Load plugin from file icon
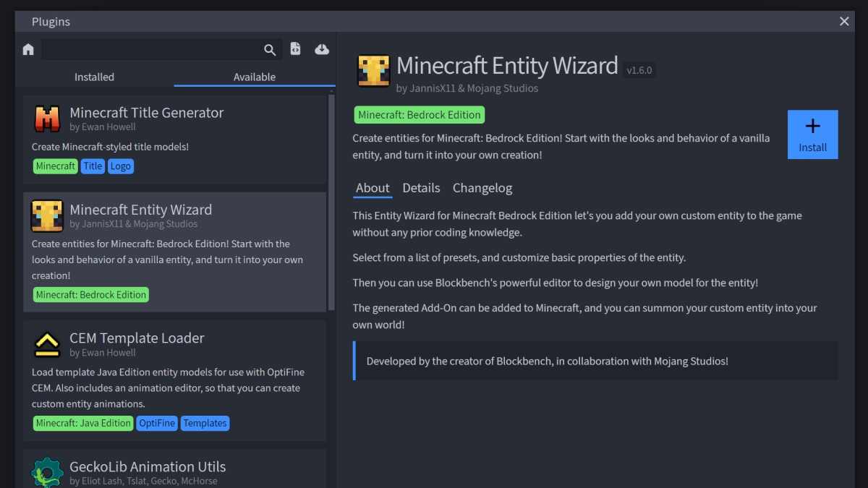The height and width of the screenshot is (488, 868). click(295, 49)
